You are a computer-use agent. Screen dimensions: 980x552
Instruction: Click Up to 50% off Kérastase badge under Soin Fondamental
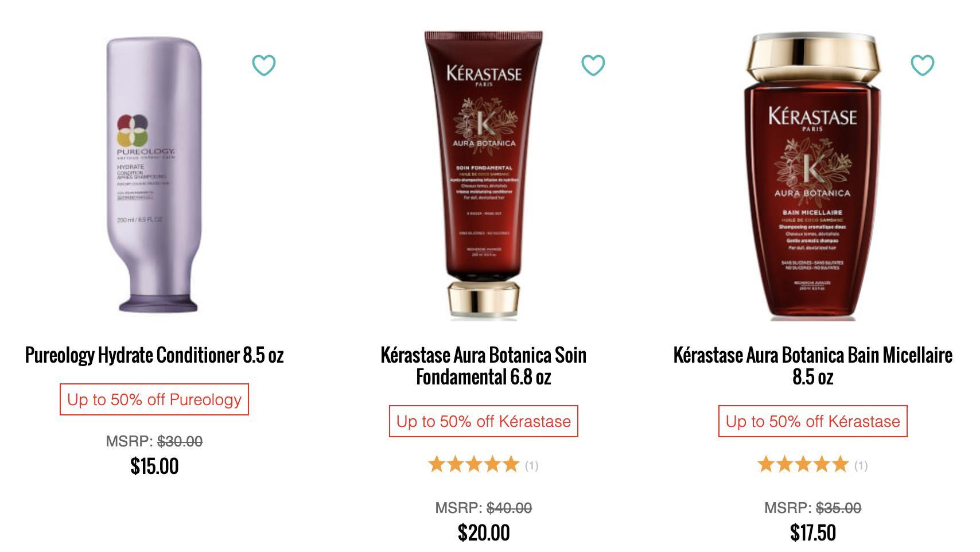(x=484, y=421)
